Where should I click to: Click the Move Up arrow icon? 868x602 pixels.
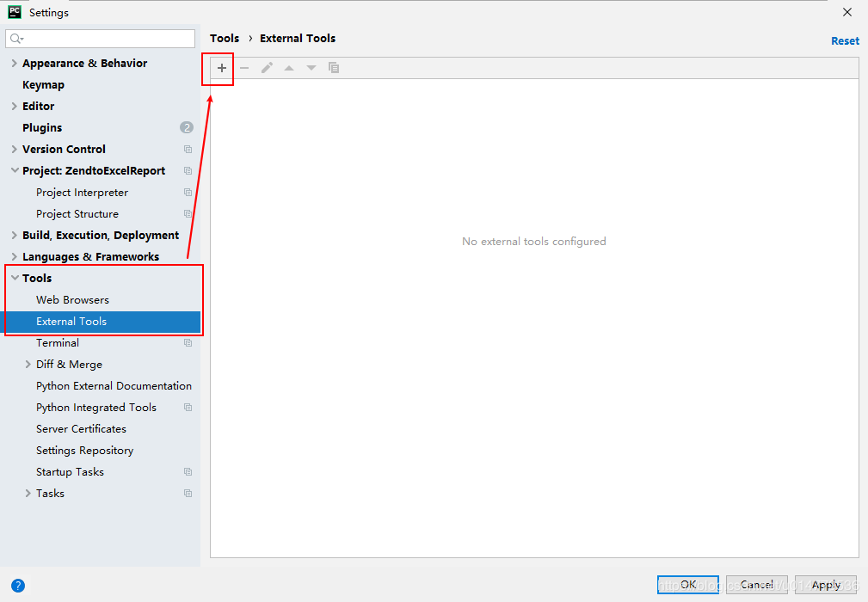pos(289,68)
